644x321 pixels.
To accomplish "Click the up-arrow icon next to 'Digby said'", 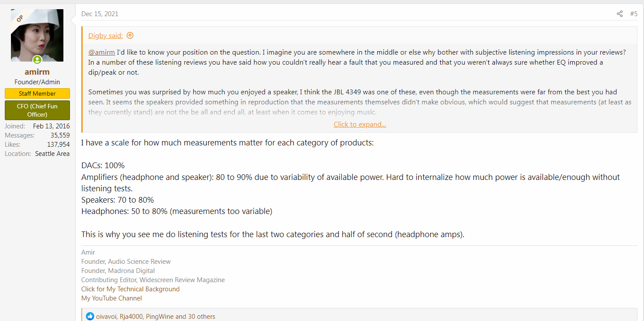I will pos(130,36).
